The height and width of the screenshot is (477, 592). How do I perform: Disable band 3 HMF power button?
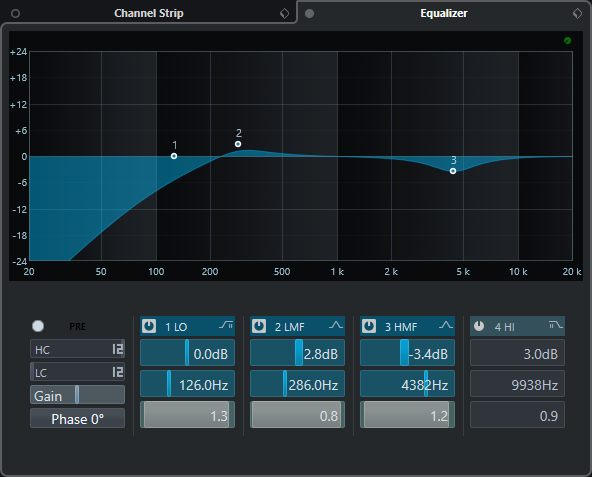click(x=369, y=326)
